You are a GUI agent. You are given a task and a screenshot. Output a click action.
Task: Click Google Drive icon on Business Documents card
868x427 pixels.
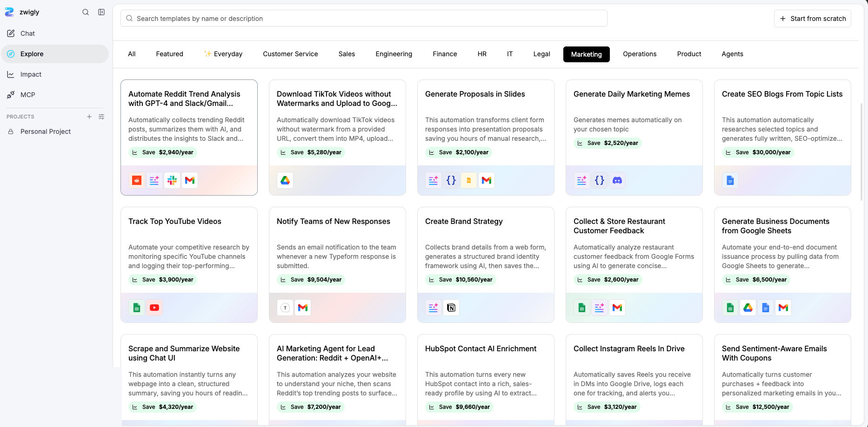(748, 308)
